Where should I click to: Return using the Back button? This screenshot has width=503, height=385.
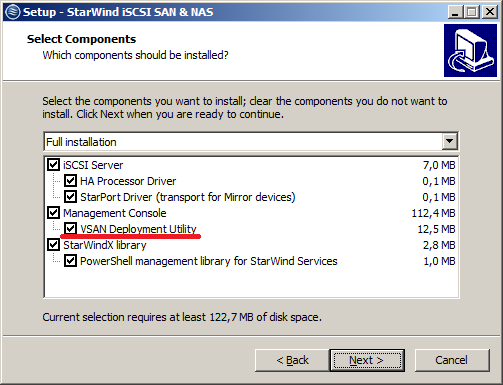pos(292,360)
